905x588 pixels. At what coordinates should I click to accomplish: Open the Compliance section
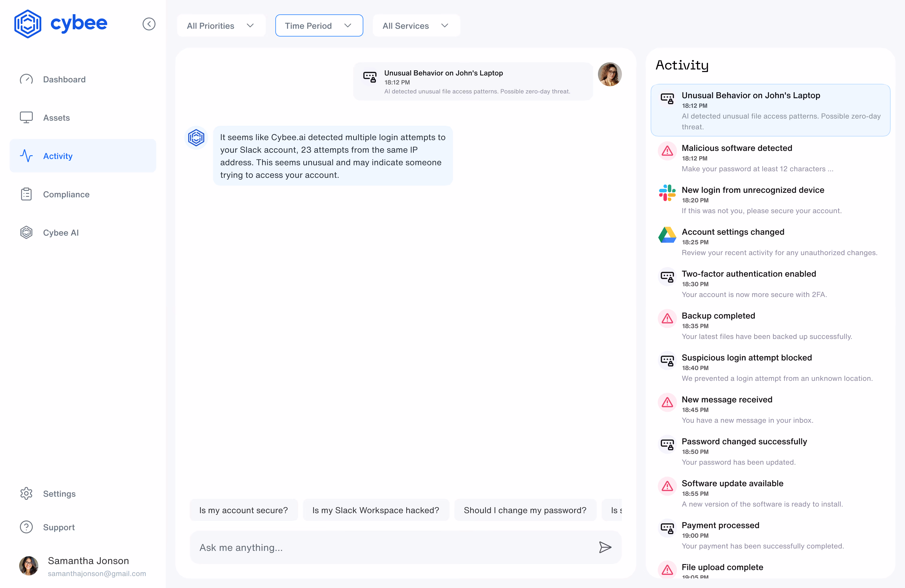coord(66,194)
